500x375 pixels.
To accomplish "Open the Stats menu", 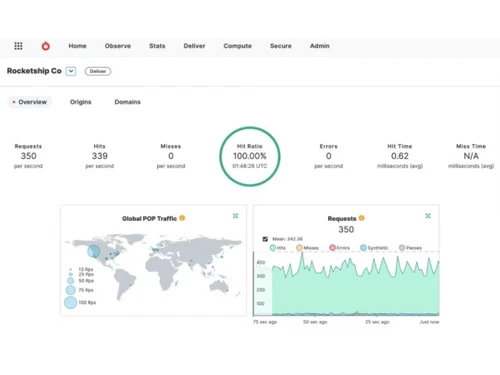I will pyautogui.click(x=157, y=46).
